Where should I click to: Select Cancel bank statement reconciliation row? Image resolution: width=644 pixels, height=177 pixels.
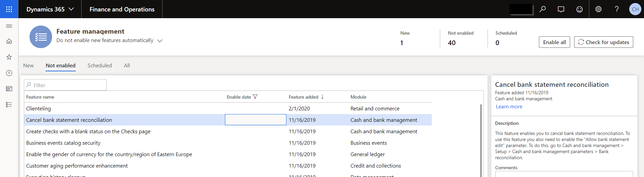(x=228, y=120)
